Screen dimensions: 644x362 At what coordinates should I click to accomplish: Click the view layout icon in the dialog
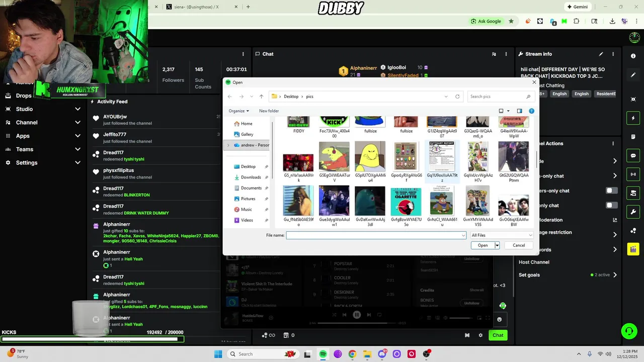tap(501, 111)
